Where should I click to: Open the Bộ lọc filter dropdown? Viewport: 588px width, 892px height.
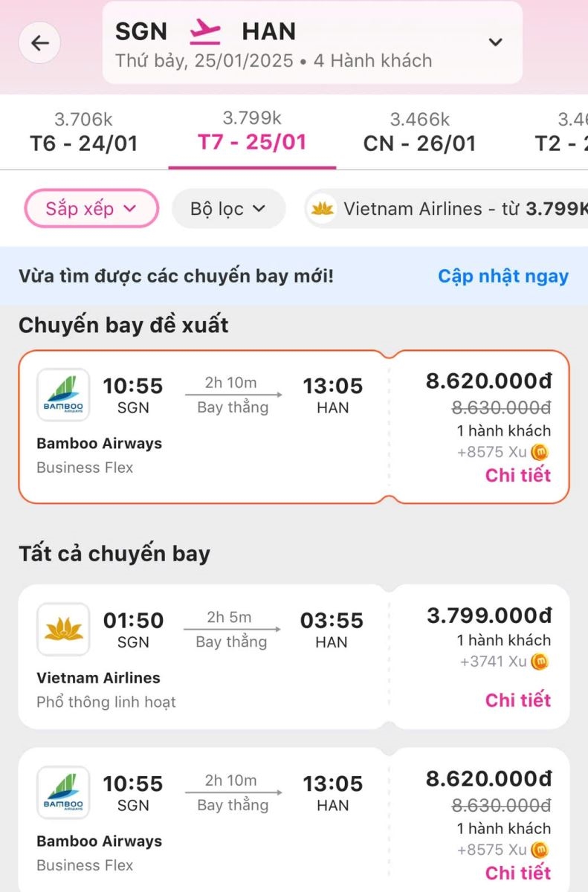228,209
